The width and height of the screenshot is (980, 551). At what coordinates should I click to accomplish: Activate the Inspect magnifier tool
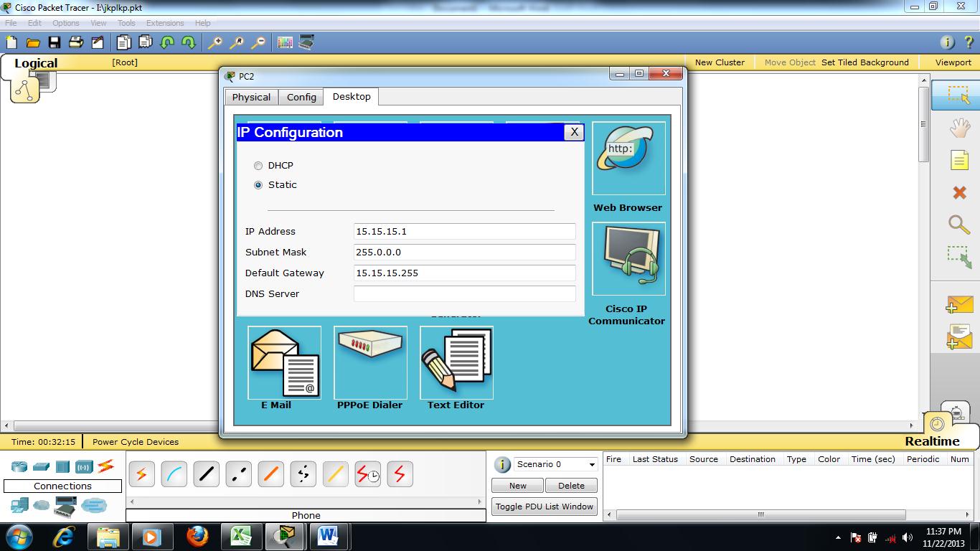pyautogui.click(x=959, y=224)
